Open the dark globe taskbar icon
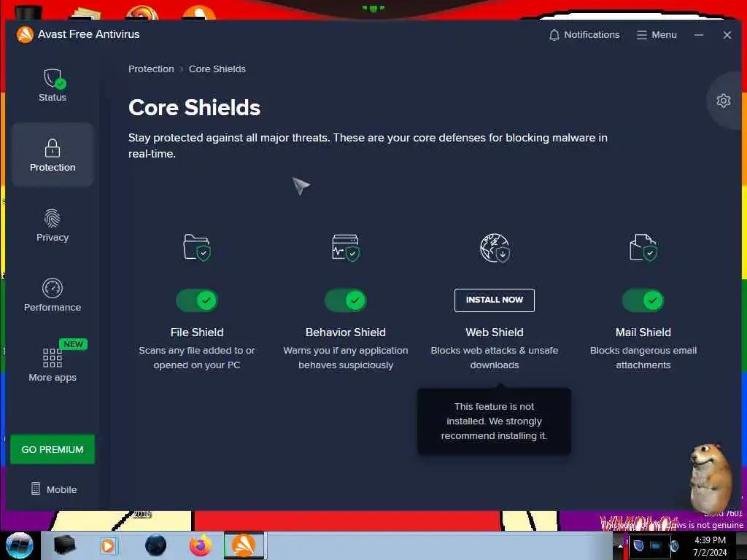The width and height of the screenshot is (747, 560). click(155, 545)
